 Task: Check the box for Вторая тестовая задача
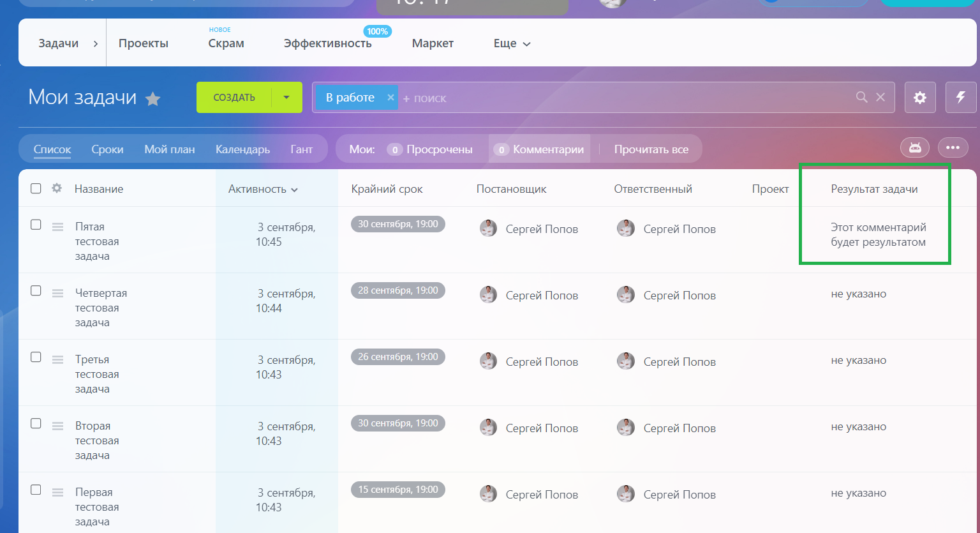pyautogui.click(x=36, y=424)
